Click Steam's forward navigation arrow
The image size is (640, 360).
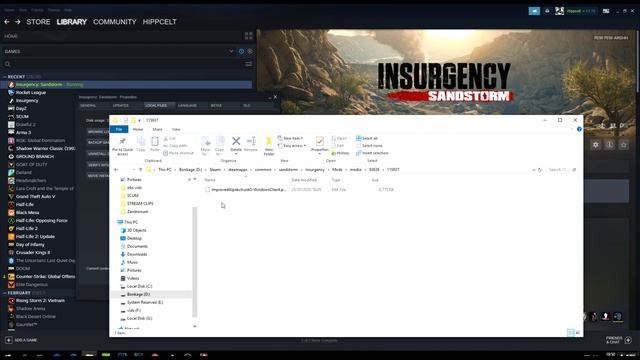(18, 22)
